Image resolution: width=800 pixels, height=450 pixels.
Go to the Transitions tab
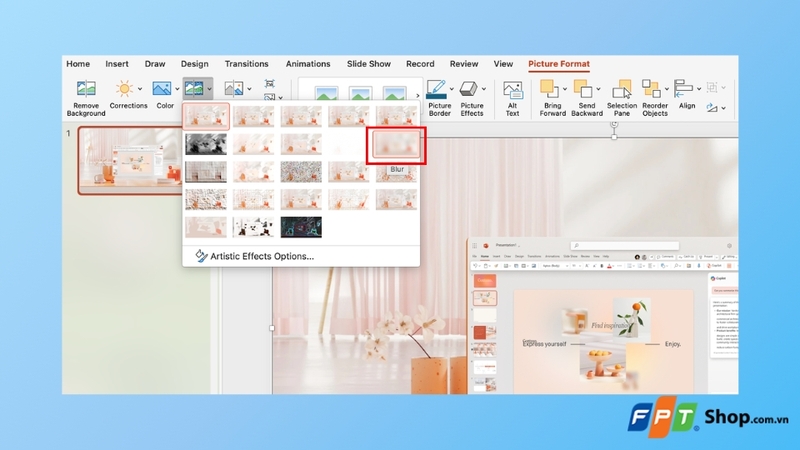pos(246,64)
